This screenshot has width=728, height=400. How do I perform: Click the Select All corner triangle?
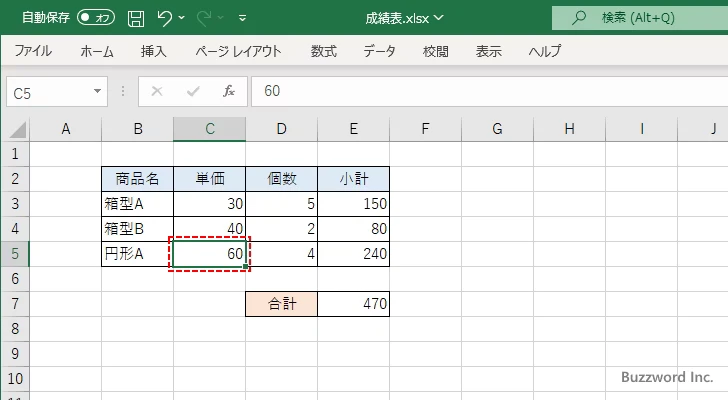tap(15, 129)
